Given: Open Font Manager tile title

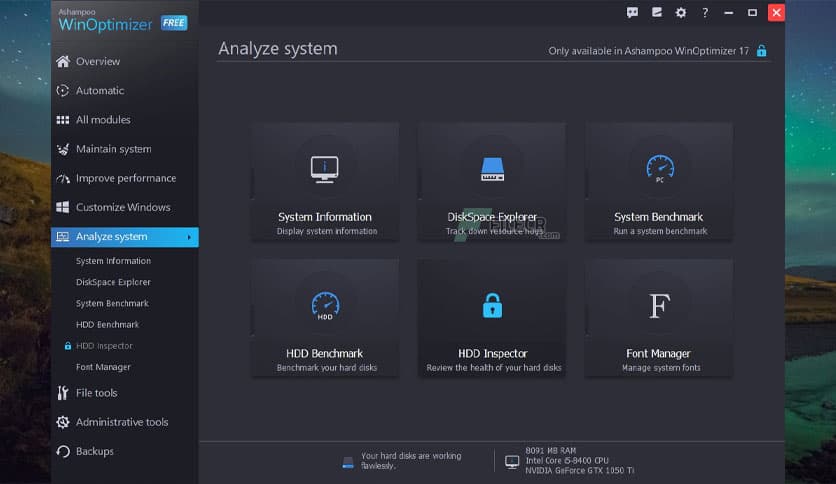Looking at the screenshot, I should (658, 353).
